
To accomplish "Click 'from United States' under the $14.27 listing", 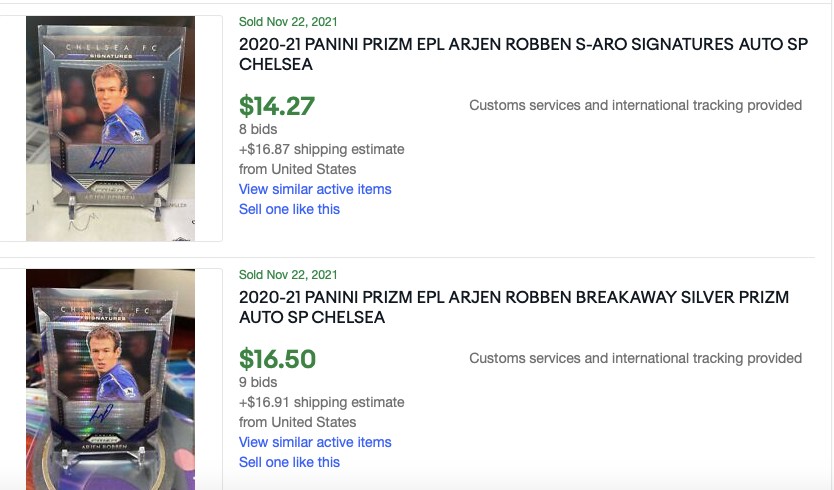I will click(297, 169).
